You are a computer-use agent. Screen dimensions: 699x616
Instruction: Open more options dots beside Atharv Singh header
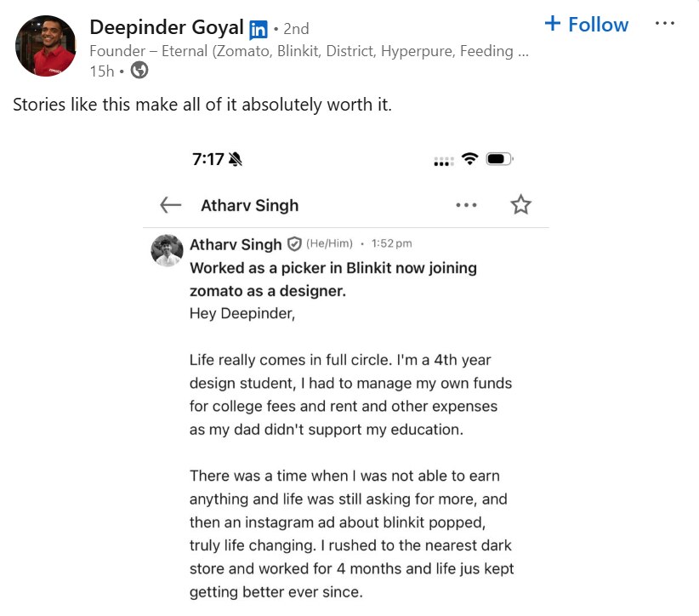pos(466,205)
